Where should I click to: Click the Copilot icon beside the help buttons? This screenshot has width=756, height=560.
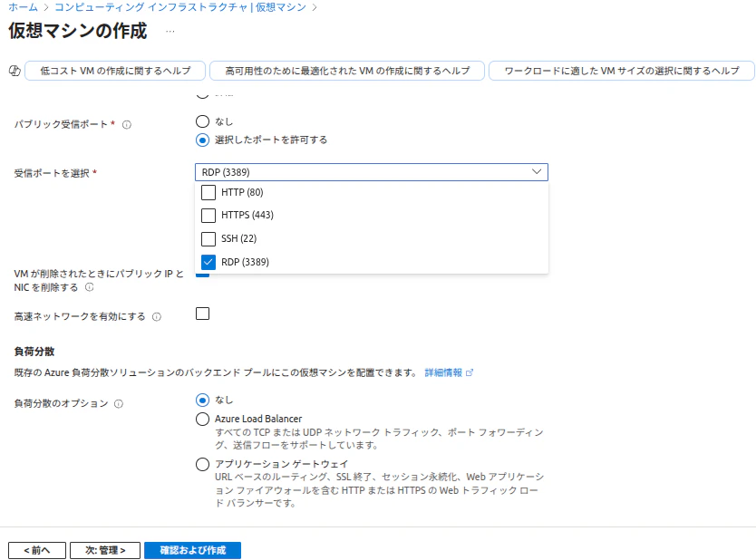pyautogui.click(x=15, y=71)
